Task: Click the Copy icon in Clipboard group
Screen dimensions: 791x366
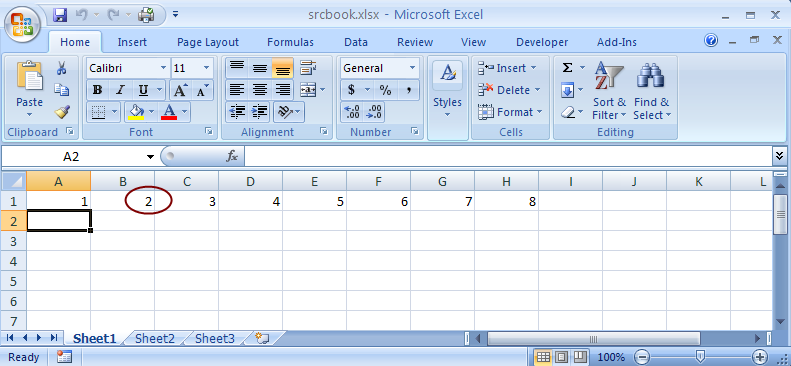Action: coord(62,90)
